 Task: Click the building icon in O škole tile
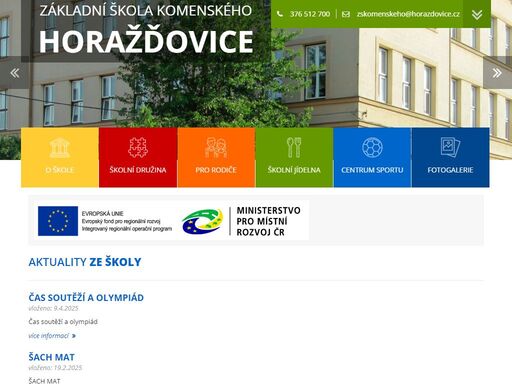coord(60,147)
